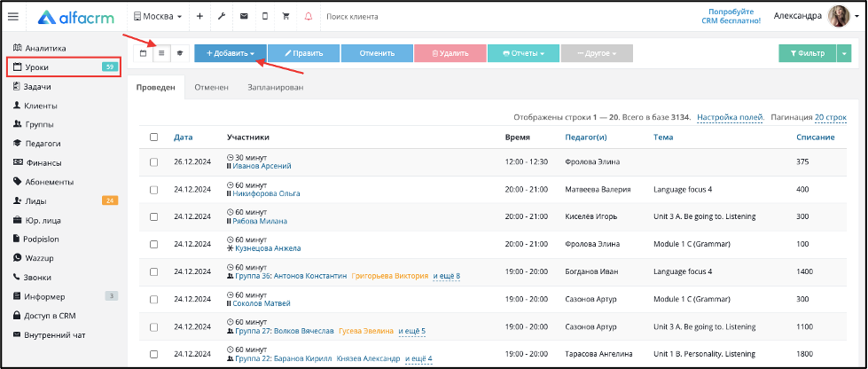Image resolution: width=868 pixels, height=369 pixels.
Task: Select the header select-all checkbox
Action: tap(154, 137)
